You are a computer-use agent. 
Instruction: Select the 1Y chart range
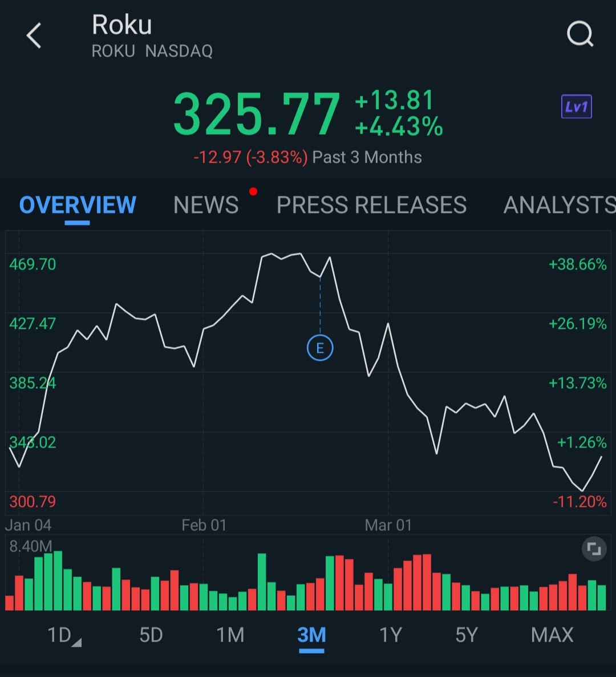pyautogui.click(x=390, y=635)
